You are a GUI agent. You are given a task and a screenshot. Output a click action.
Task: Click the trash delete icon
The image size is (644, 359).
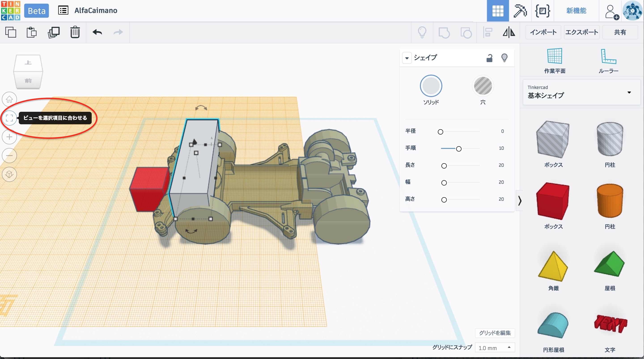(x=75, y=32)
